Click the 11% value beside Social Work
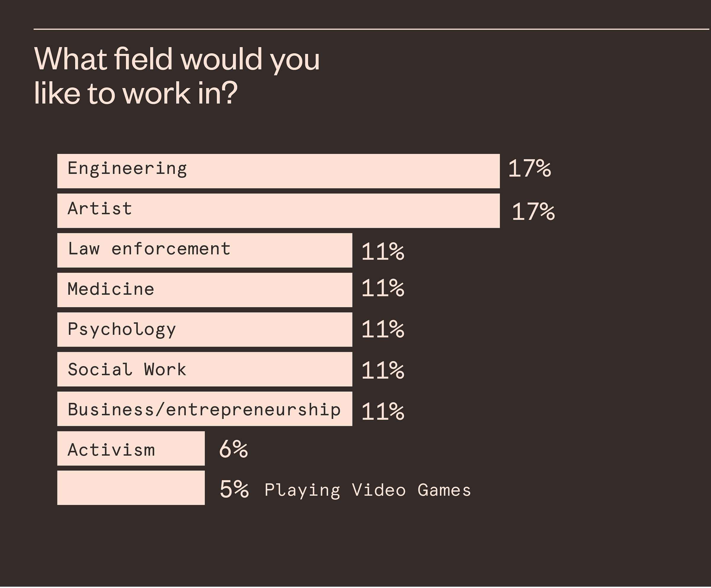The width and height of the screenshot is (711, 588). point(383,370)
